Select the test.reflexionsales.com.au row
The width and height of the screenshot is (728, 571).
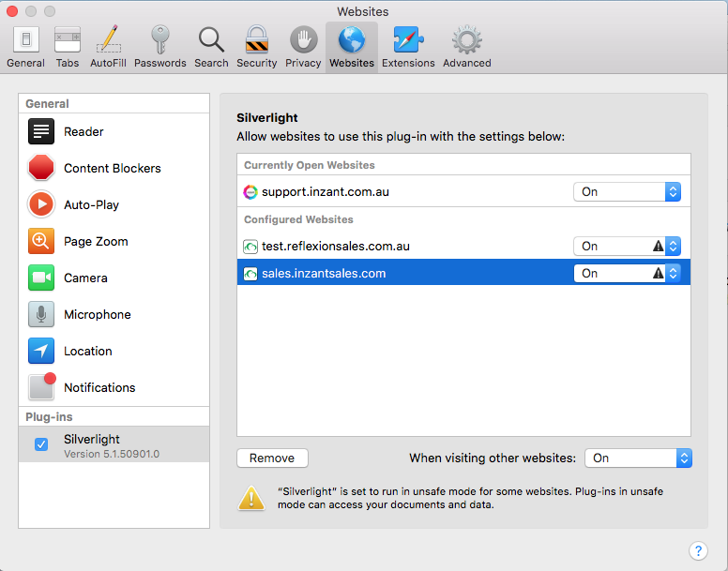pyautogui.click(x=463, y=247)
